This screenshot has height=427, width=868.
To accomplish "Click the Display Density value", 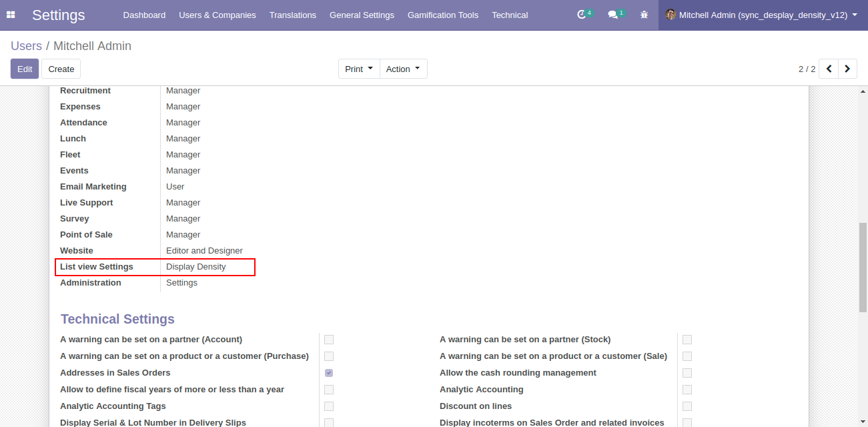I will point(196,267).
